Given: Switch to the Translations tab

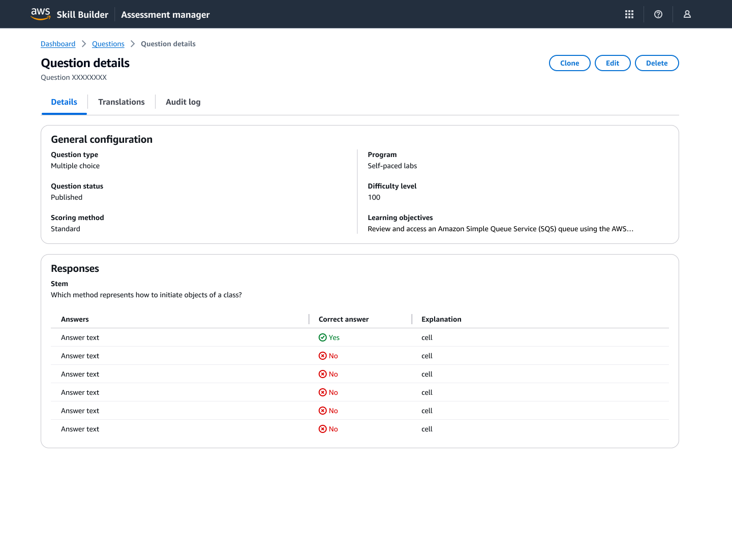Looking at the screenshot, I should click(121, 102).
